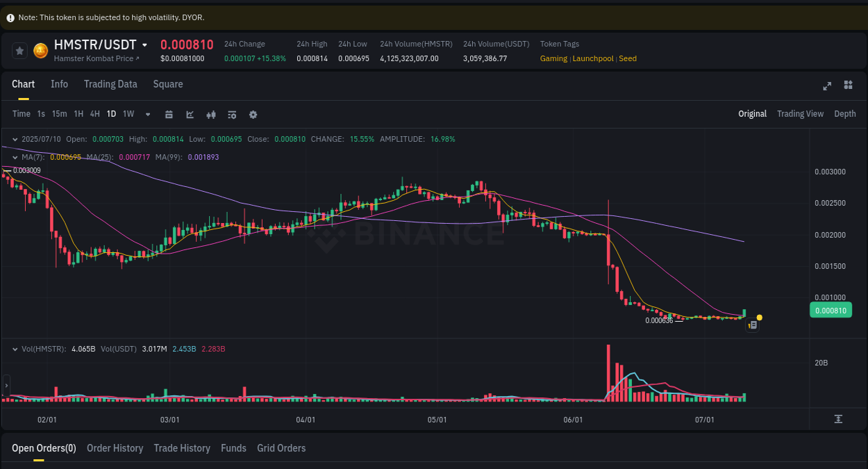Collapse the Vol(HMSTR) indicator row

coord(15,349)
